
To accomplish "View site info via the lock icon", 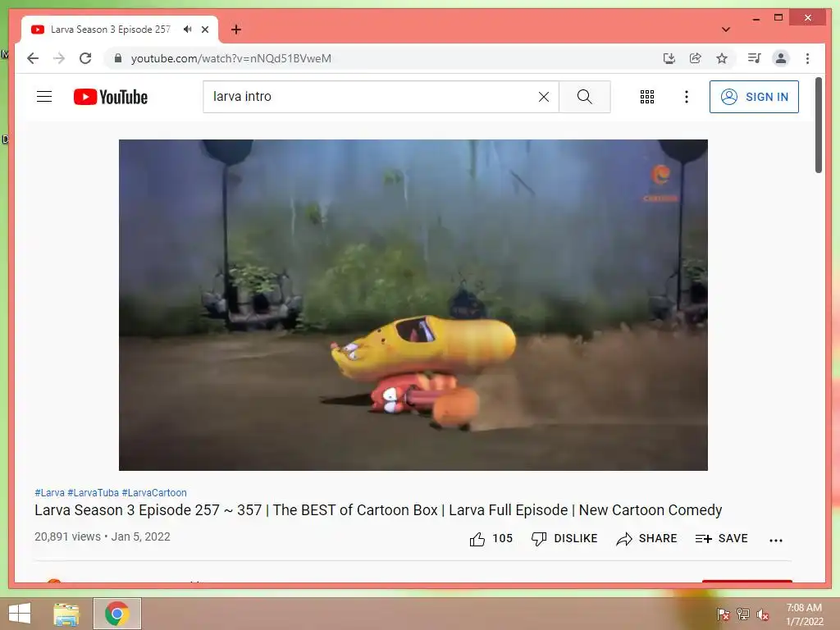I will click(x=118, y=58).
